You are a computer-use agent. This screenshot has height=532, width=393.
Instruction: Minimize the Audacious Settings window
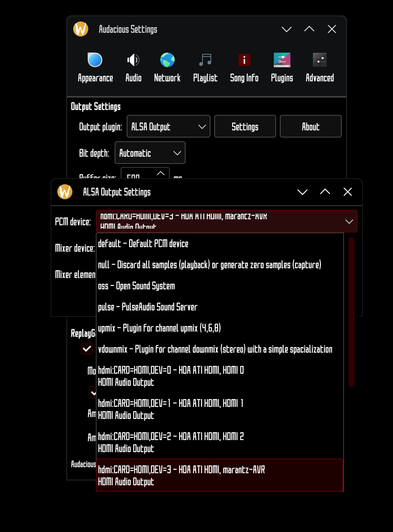[x=287, y=29]
